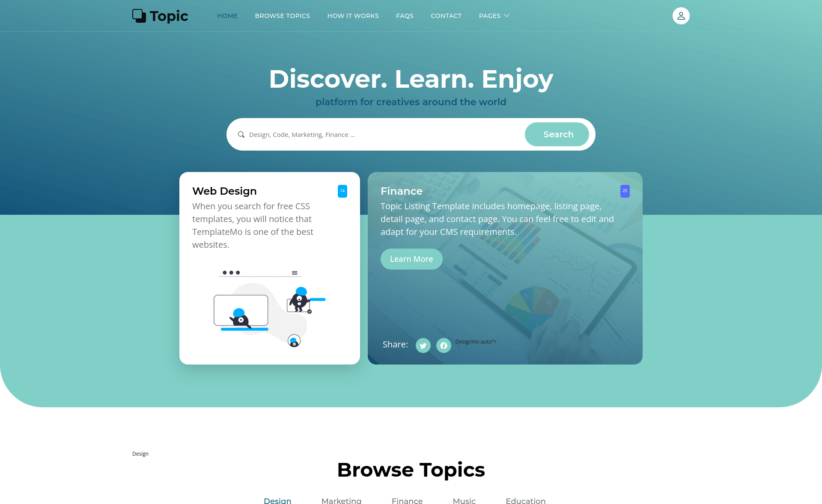
Task: Select the Finance tab under Browse Topics
Action: (408, 500)
